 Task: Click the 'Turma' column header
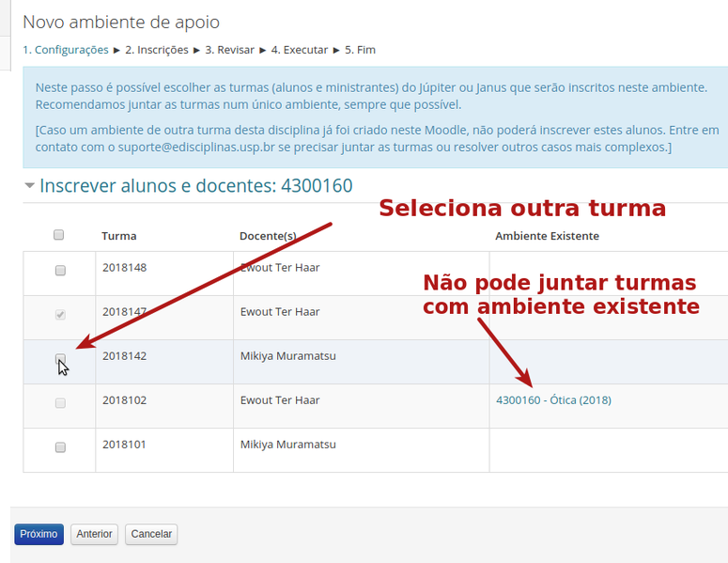point(119,236)
